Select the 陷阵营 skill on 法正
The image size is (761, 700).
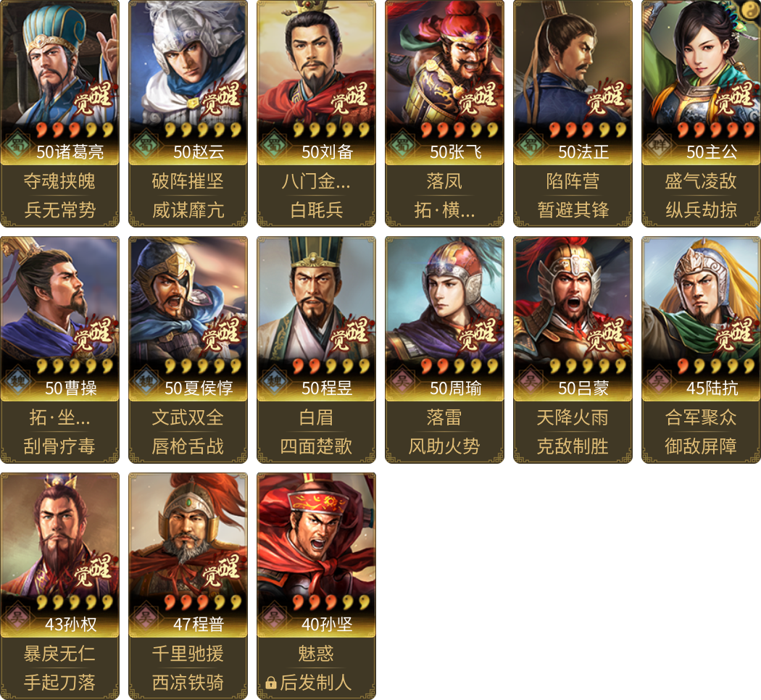coord(573,181)
